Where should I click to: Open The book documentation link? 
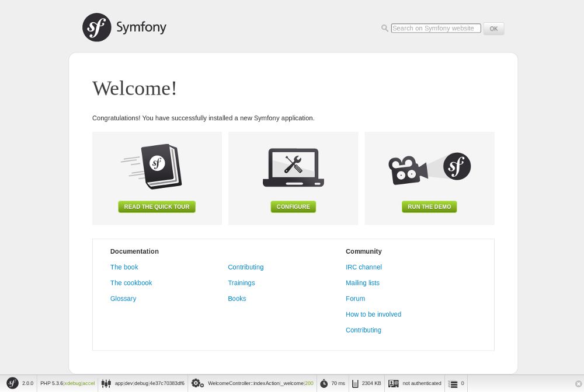click(x=124, y=267)
